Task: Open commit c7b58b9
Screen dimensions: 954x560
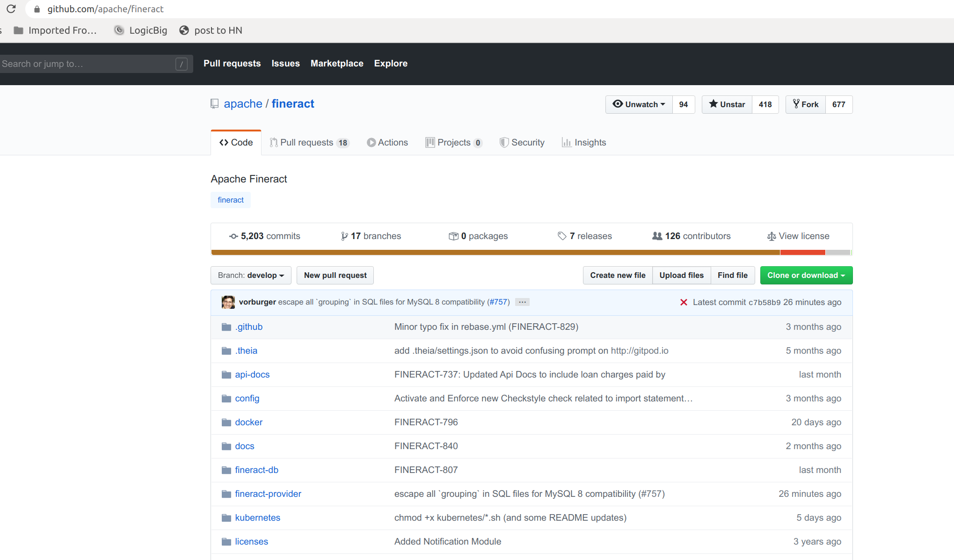Action: point(765,303)
